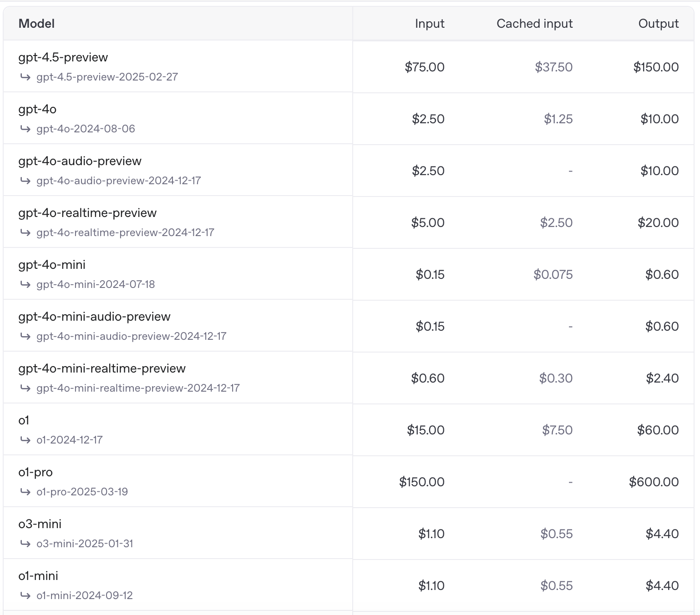
Task: Click the arrow icon beside o1-mini-2024-09-12
Action: [25, 595]
